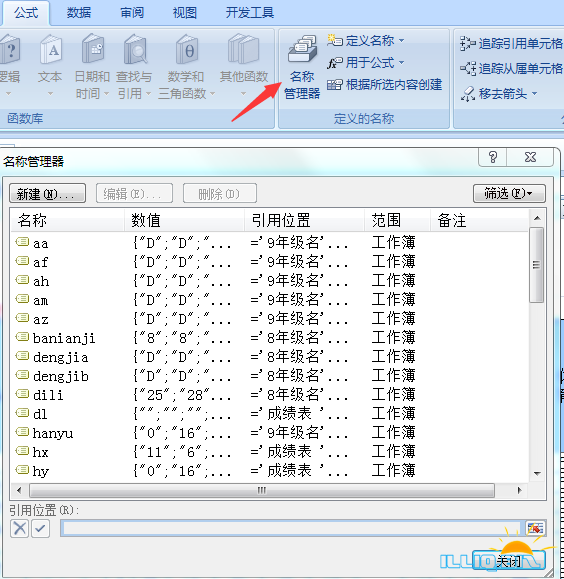Image resolution: width=564 pixels, height=579 pixels.
Task: Click the horizontal scrollbar thumb in the list
Action: pos(262,491)
